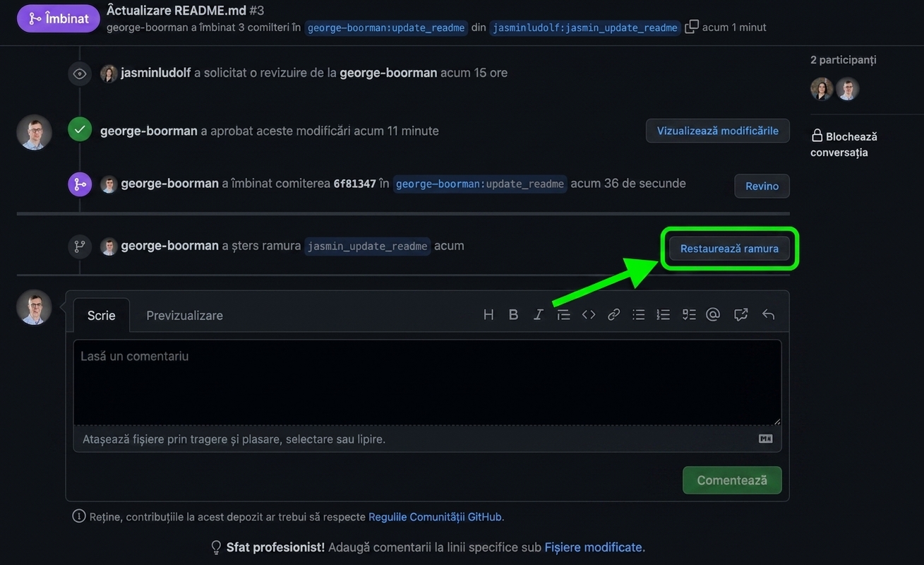Viewport: 924px width, 565px height.
Task: Copy head branch name icon
Action: coord(692,27)
